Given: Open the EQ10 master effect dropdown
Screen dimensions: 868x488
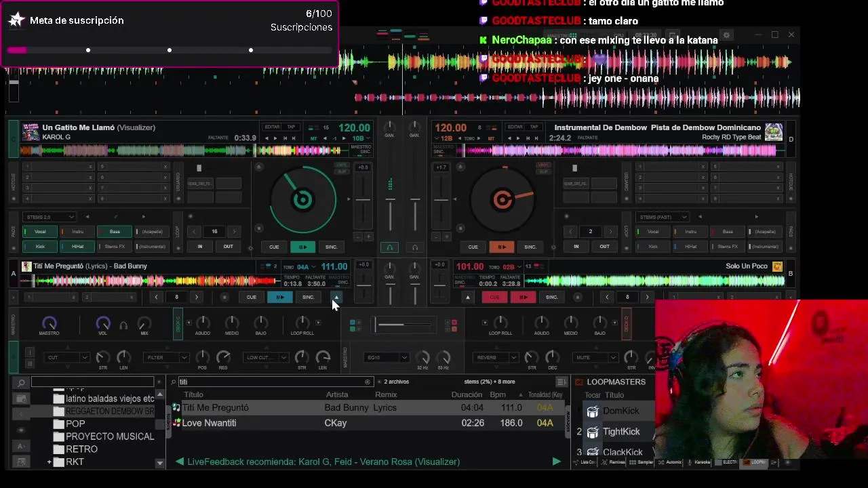Looking at the screenshot, I should [x=386, y=357].
